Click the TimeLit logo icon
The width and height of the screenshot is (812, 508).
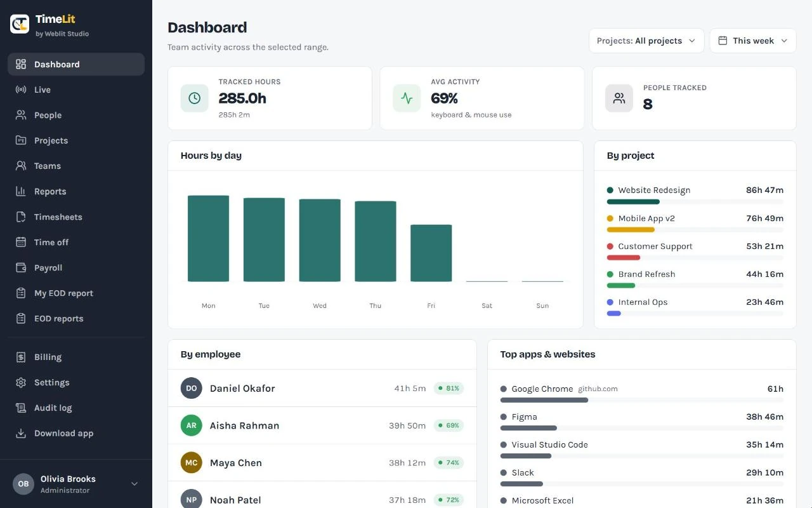coord(20,24)
